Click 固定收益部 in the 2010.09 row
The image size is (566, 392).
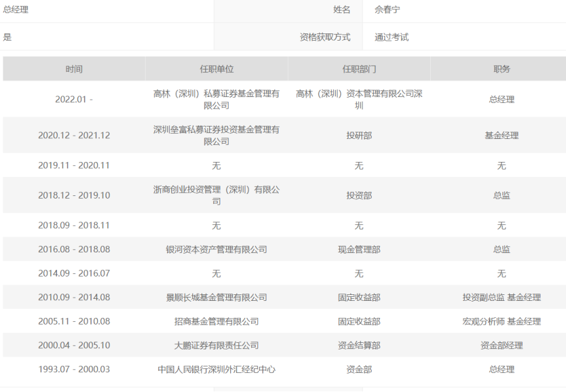(x=359, y=297)
